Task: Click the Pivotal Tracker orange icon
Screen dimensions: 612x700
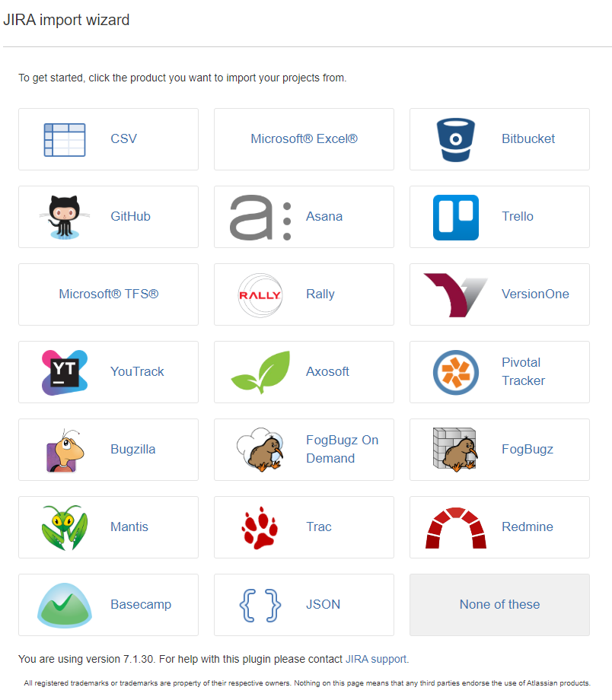Action: (x=456, y=372)
